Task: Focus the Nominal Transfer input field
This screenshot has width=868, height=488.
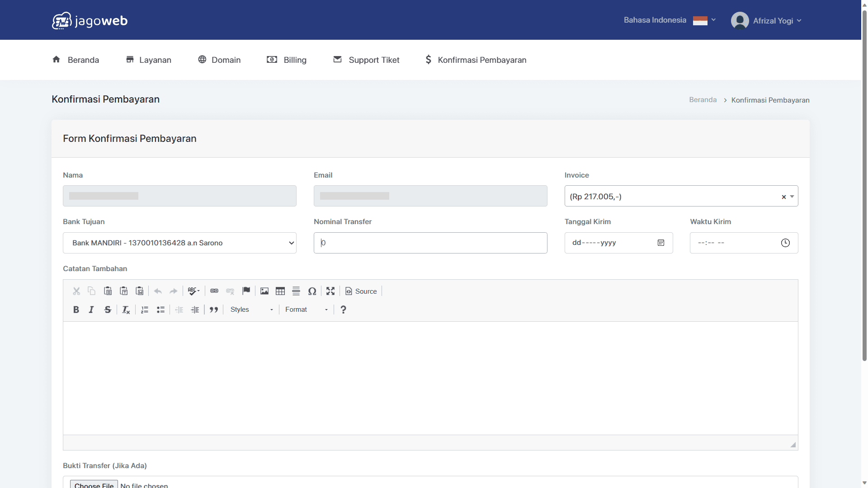Action: point(430,243)
